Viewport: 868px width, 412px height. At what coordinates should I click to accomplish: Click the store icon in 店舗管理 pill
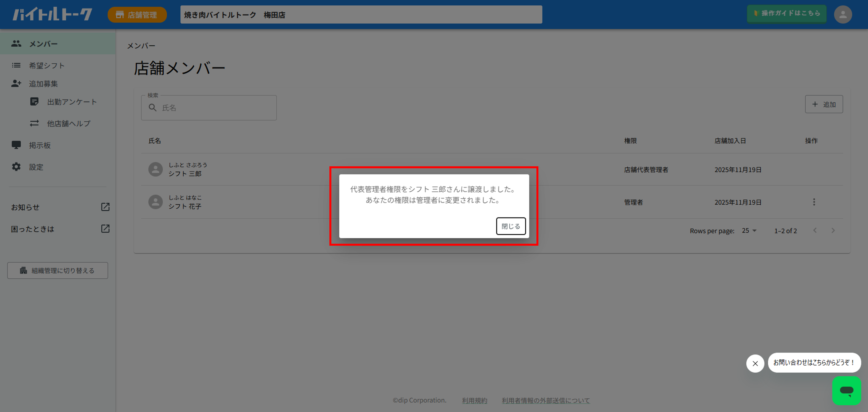tap(120, 14)
